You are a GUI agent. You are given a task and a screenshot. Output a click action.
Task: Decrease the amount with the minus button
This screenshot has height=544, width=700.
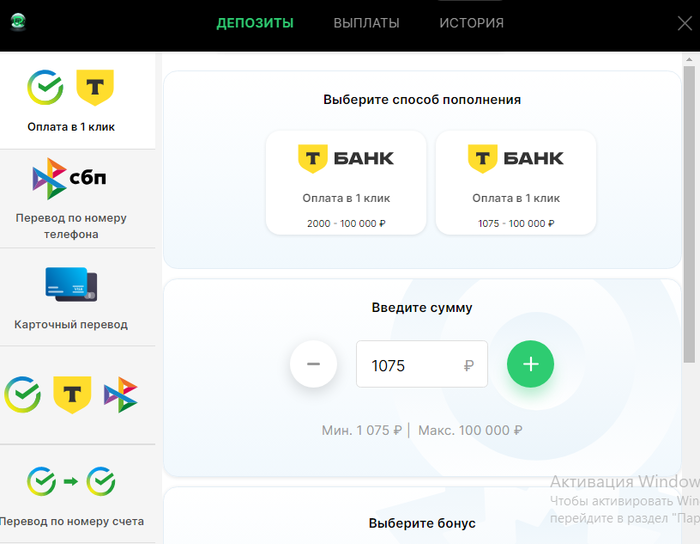[313, 364]
